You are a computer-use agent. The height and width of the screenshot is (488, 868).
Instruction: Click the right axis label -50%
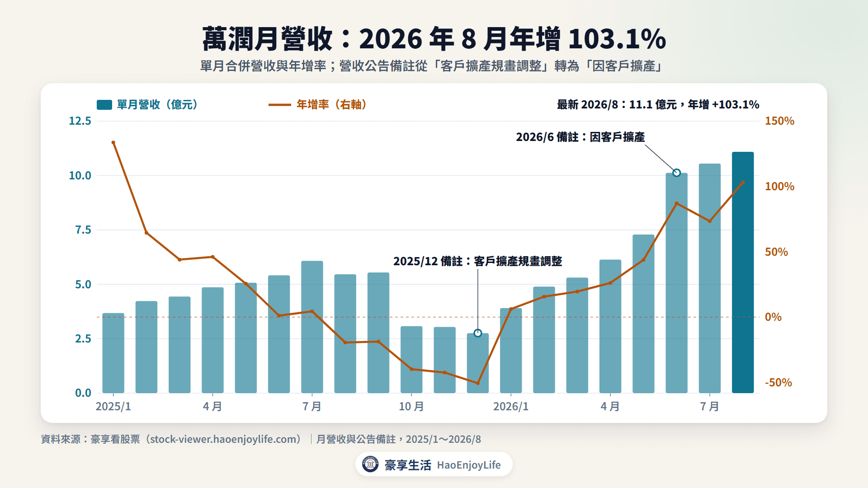click(x=778, y=383)
